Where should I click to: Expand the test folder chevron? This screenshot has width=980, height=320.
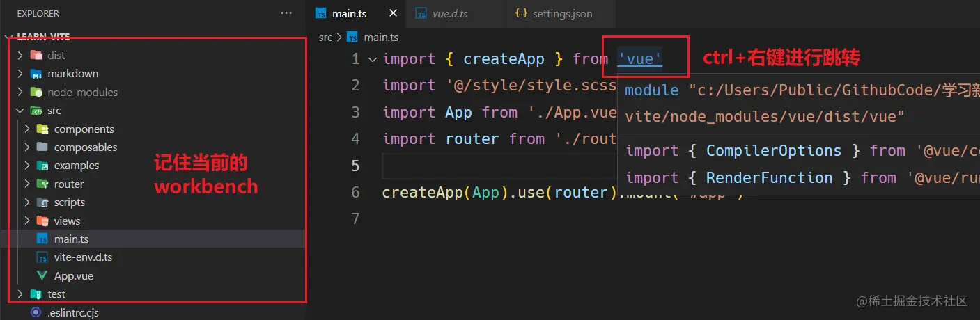[x=20, y=294]
